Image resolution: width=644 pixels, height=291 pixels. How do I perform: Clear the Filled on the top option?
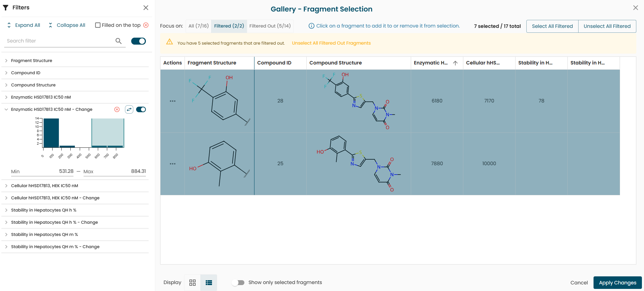[x=146, y=25]
